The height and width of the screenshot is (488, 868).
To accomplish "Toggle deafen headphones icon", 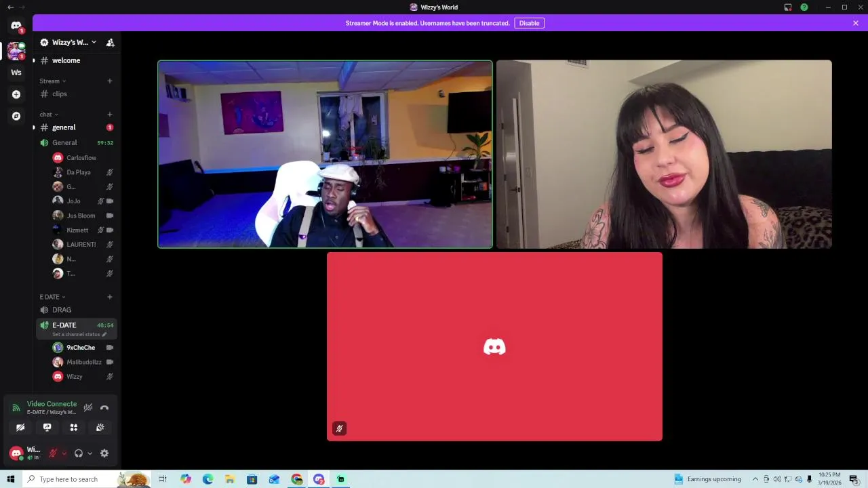I will (x=79, y=453).
